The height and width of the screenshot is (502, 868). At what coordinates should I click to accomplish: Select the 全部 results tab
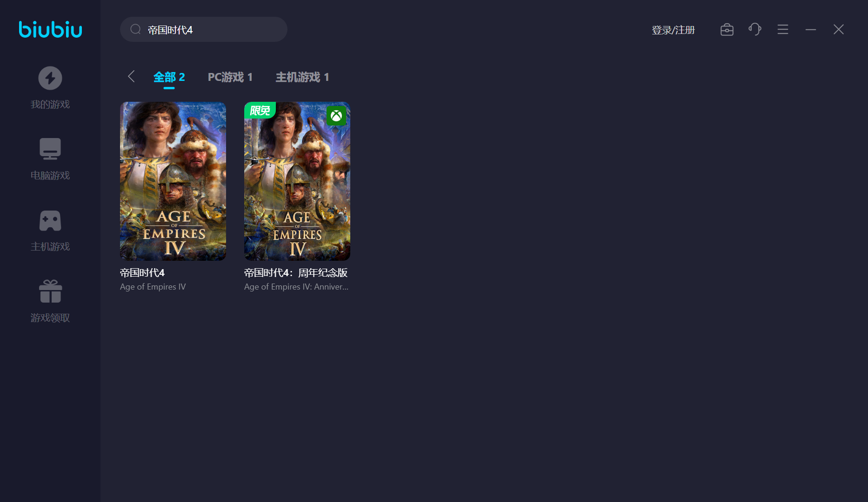pyautogui.click(x=169, y=77)
